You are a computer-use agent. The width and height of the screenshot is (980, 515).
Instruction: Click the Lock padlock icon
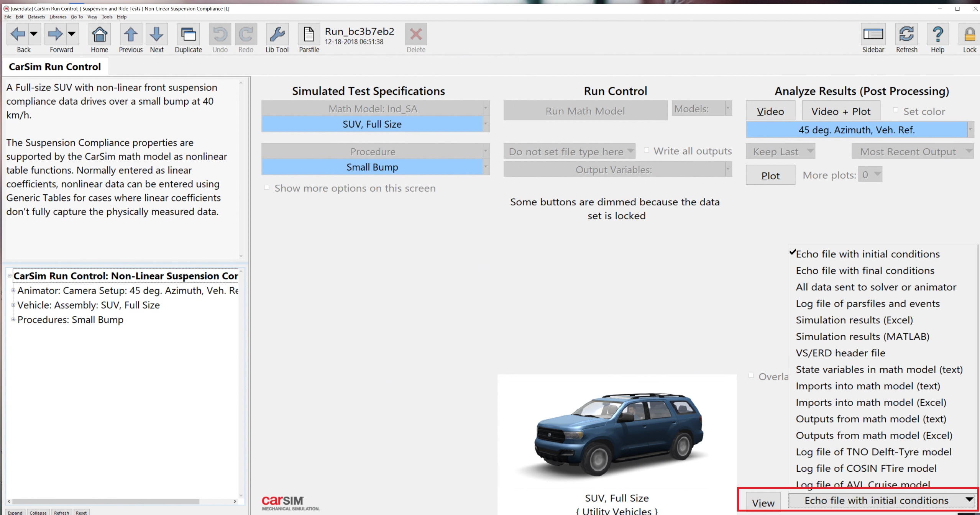point(969,35)
